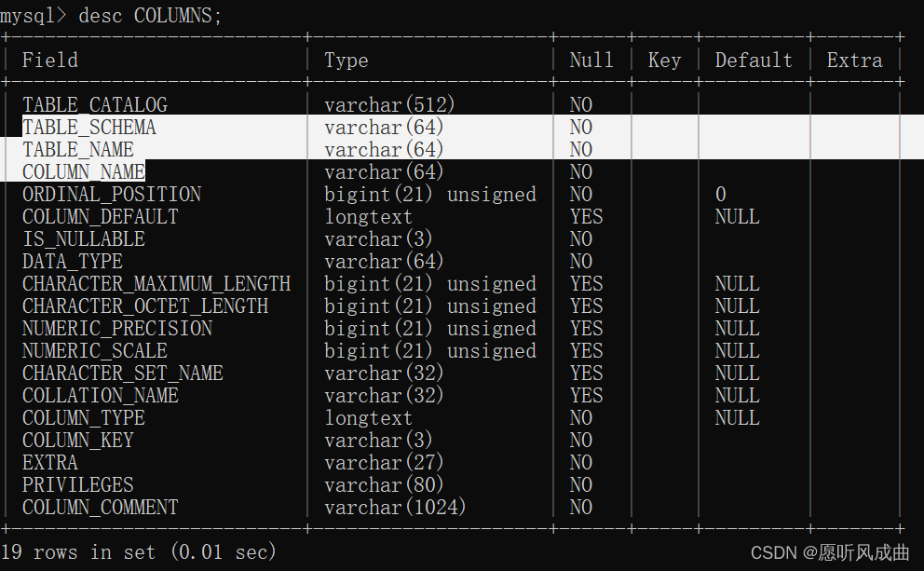The height and width of the screenshot is (571, 924).
Task: Select the Field header text
Action: coord(50,61)
